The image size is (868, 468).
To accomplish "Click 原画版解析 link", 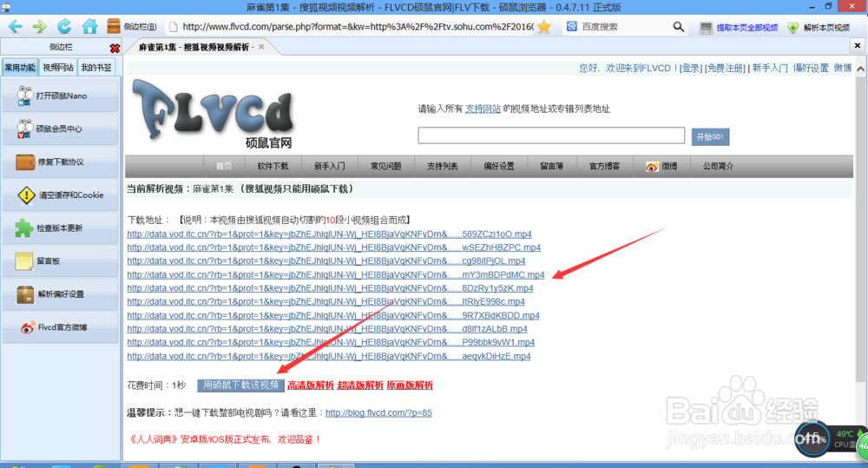I will point(410,386).
